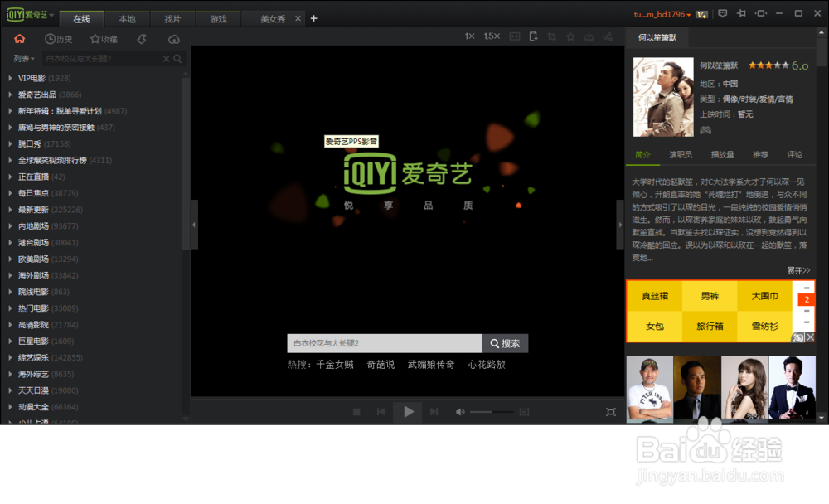Open the tu...m_bd1796 account dropdown

pyautogui.click(x=662, y=14)
